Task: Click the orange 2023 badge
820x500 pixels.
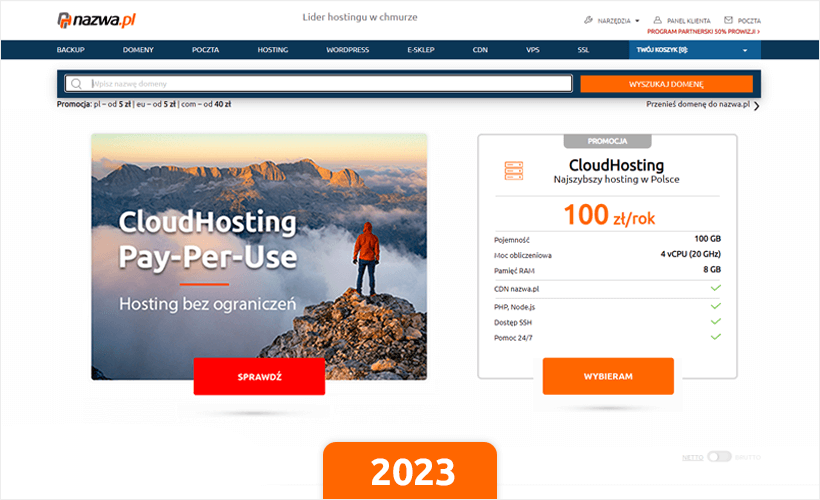Action: 410,471
